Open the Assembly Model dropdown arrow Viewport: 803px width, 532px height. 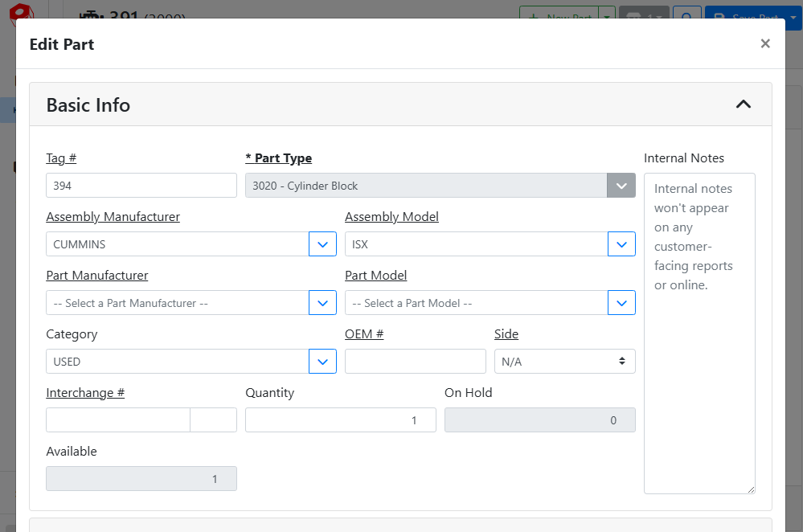621,244
